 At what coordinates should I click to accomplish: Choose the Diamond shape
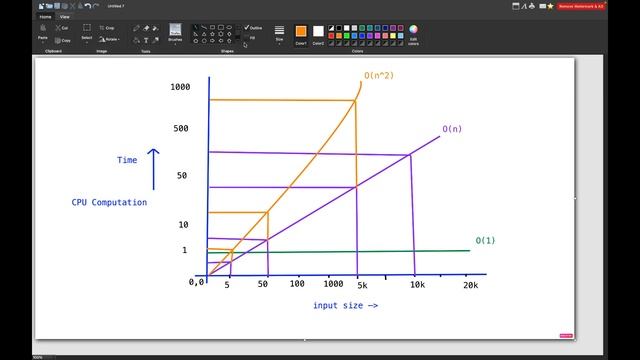point(229,34)
